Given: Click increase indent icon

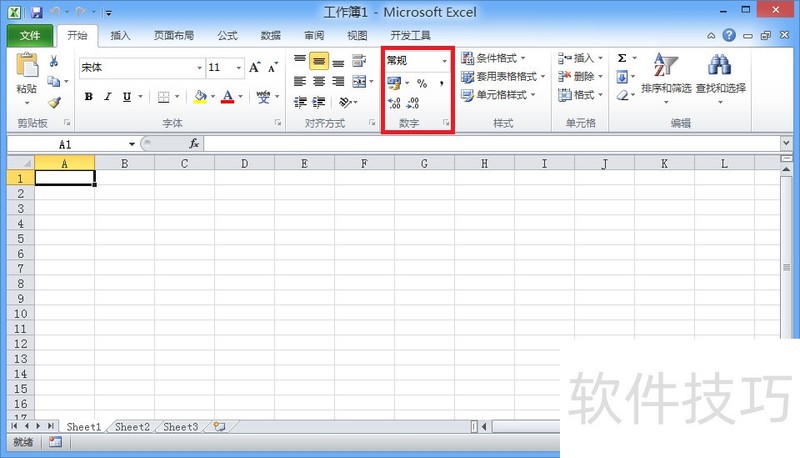Looking at the screenshot, I should click(x=319, y=102).
